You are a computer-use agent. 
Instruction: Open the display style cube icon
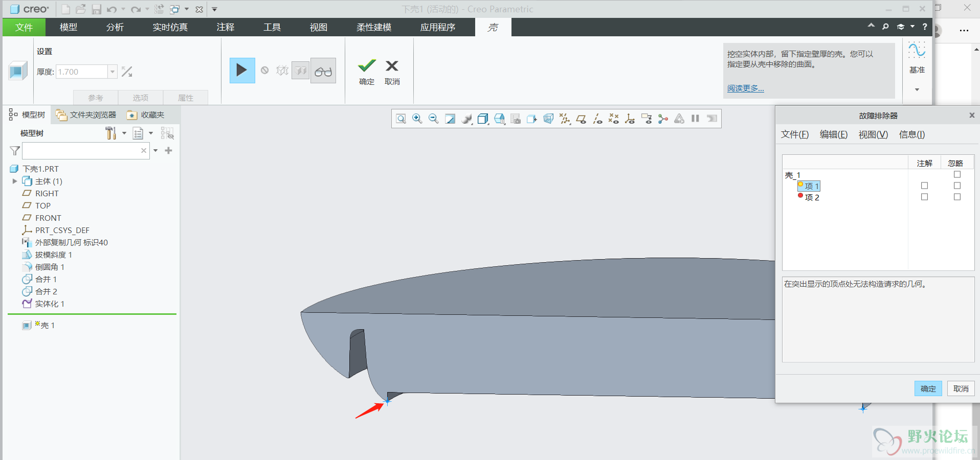(483, 119)
